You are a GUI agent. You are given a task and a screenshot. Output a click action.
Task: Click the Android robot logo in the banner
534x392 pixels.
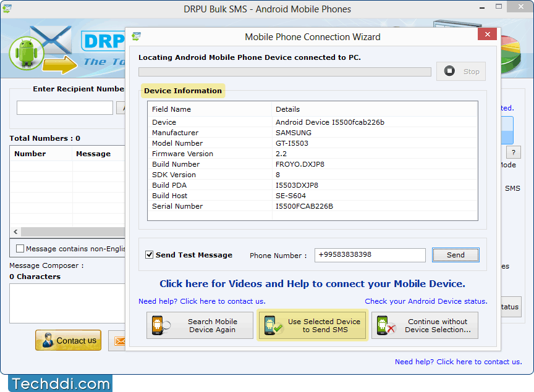point(27,53)
